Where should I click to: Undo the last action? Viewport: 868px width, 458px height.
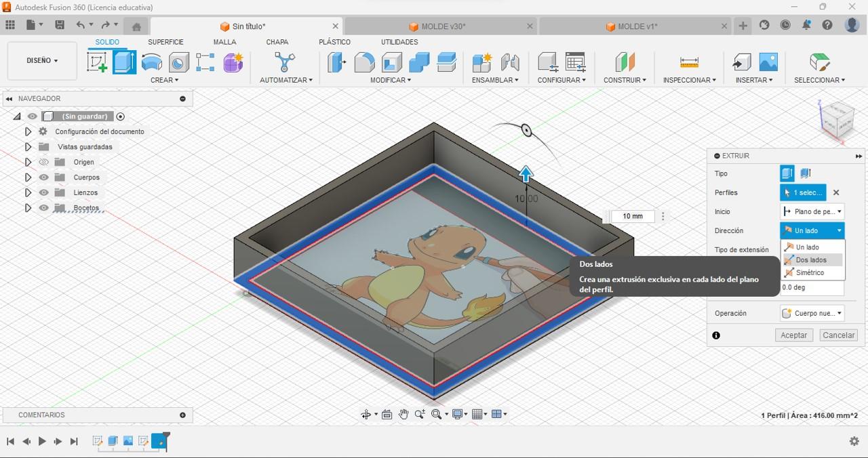[81, 26]
